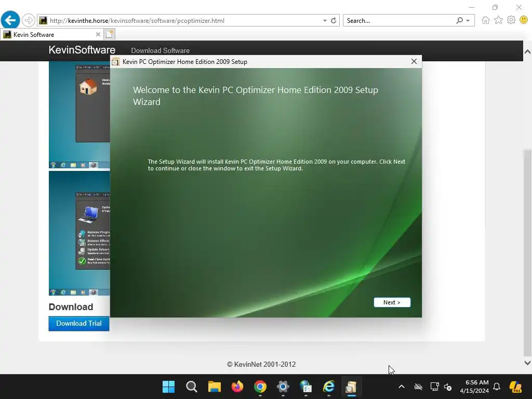Refresh the page with the reload icon
This screenshot has height=399, width=532.
tap(334, 21)
